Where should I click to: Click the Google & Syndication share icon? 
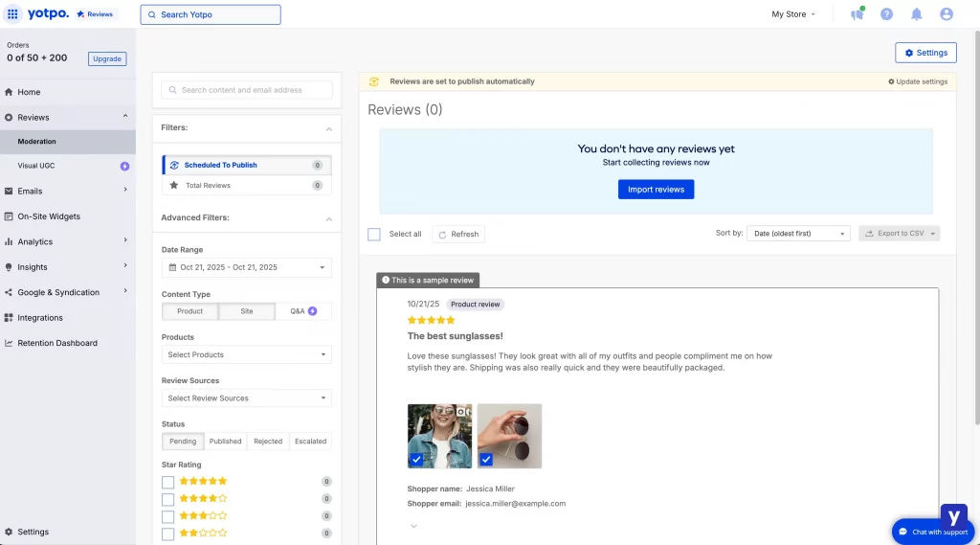pyautogui.click(x=9, y=292)
